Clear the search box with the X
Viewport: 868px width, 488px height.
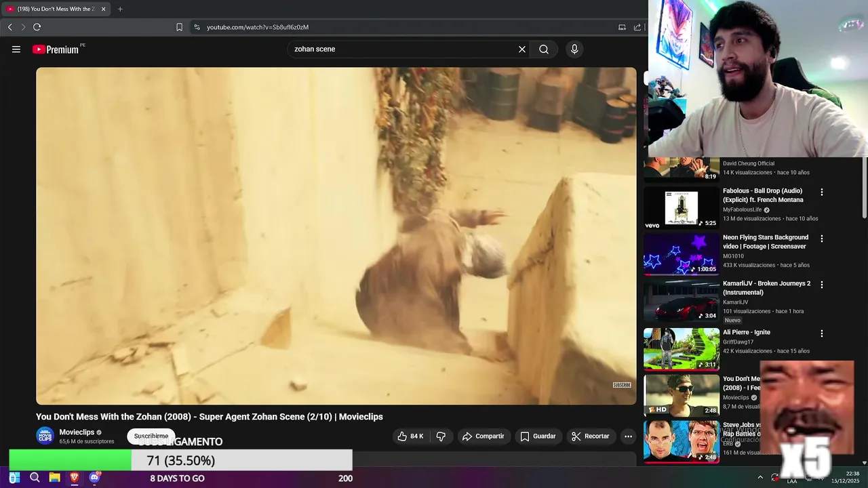pyautogui.click(x=522, y=49)
